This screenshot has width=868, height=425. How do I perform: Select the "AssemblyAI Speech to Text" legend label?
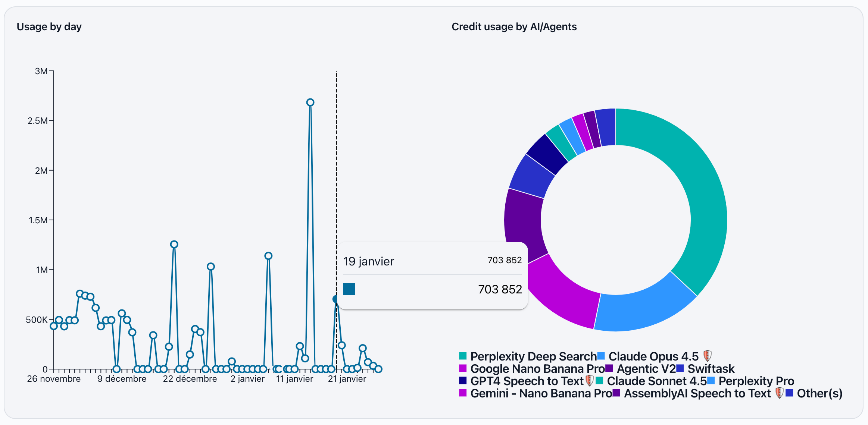pyautogui.click(x=697, y=393)
